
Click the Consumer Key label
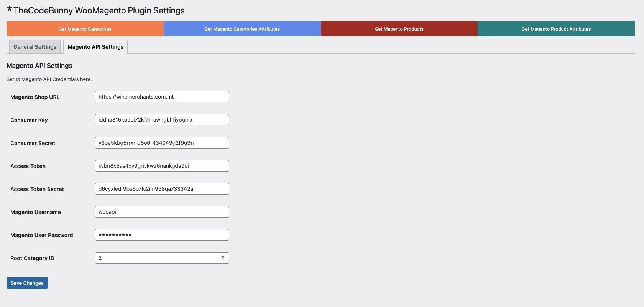(x=29, y=120)
